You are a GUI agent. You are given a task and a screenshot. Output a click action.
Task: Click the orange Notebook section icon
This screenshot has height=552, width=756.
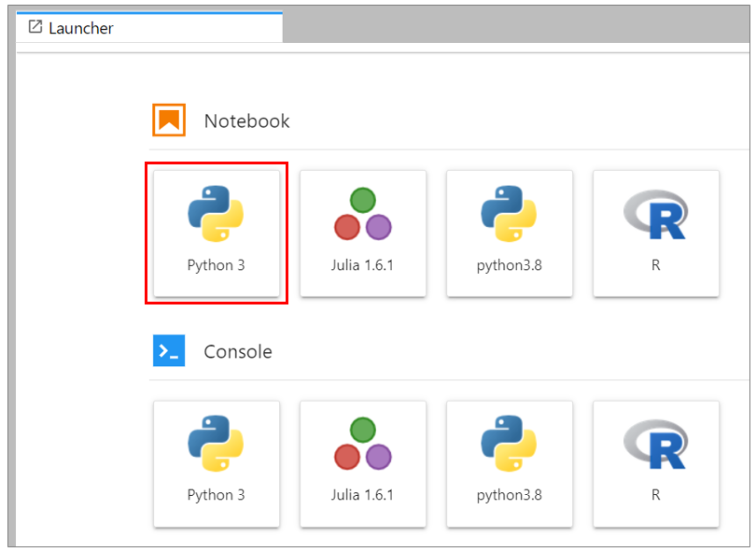(169, 120)
